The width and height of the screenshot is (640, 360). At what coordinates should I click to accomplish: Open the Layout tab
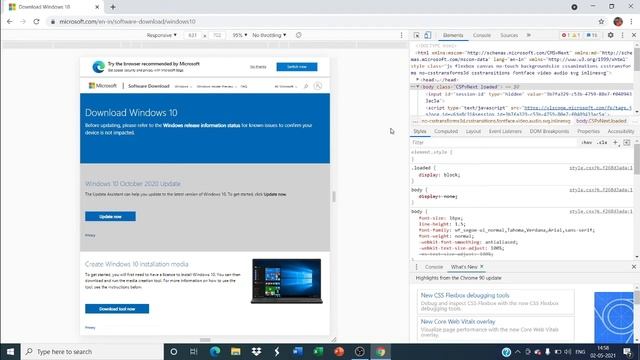[x=473, y=131]
